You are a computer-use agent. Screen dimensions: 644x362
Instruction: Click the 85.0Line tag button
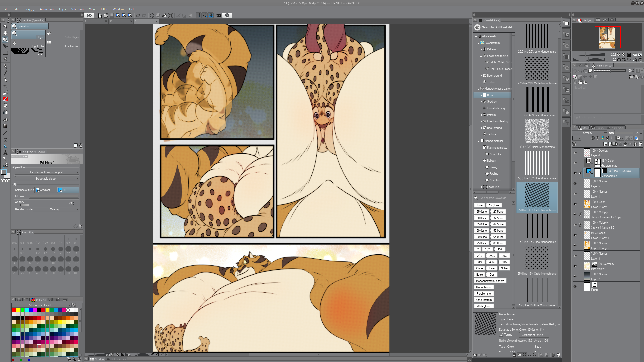point(498,243)
